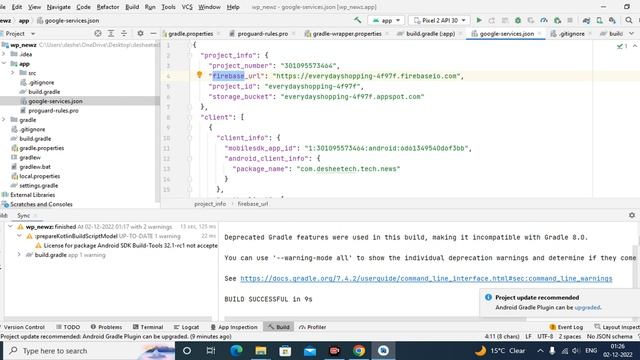Open Microsoft Edge from the taskbar
640x360 pixels.
[236, 351]
